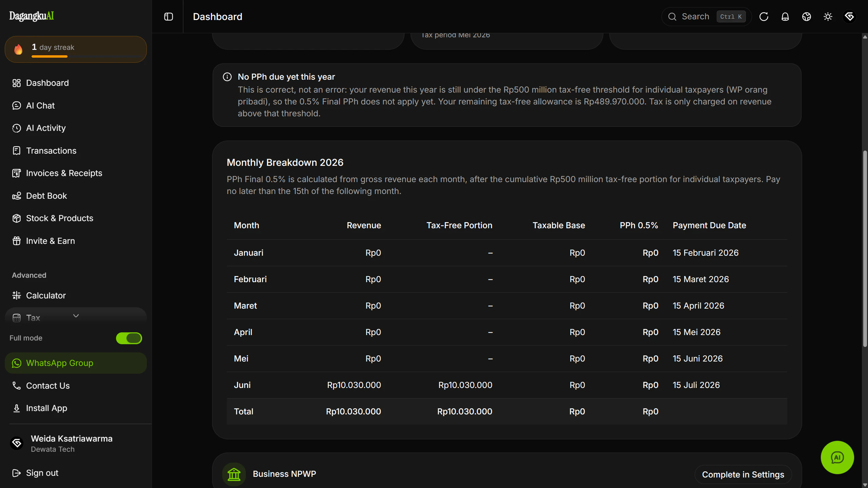Click the Stock & Products box icon
This screenshot has width=868, height=488.
pyautogui.click(x=17, y=218)
